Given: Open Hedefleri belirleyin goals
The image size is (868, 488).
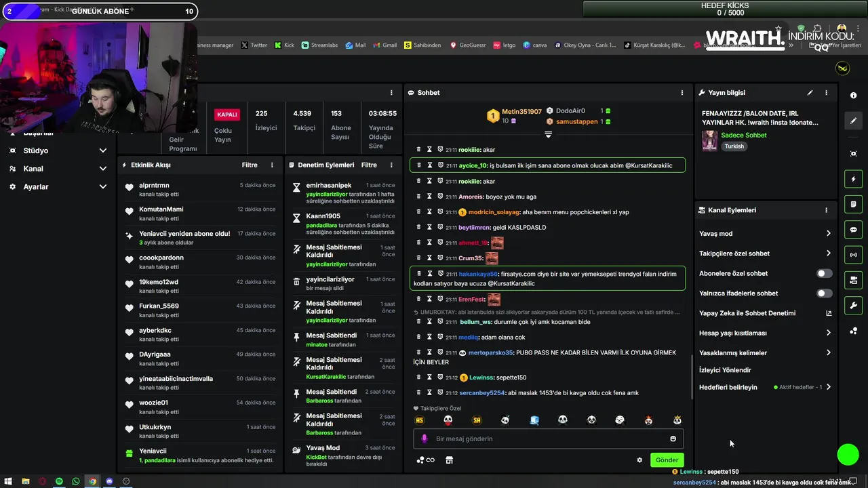Looking at the screenshot, I should pyautogui.click(x=765, y=387).
